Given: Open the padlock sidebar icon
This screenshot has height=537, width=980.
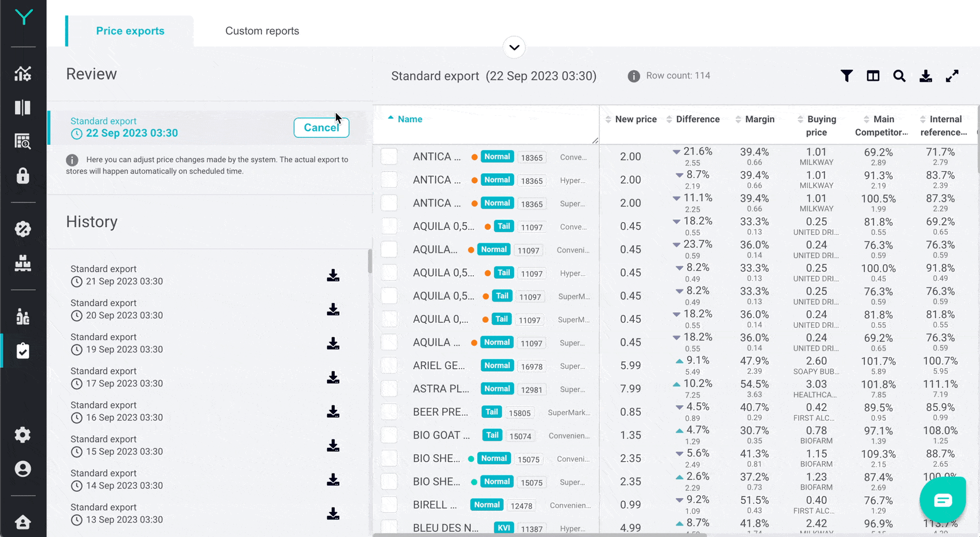Looking at the screenshot, I should 23,176.
